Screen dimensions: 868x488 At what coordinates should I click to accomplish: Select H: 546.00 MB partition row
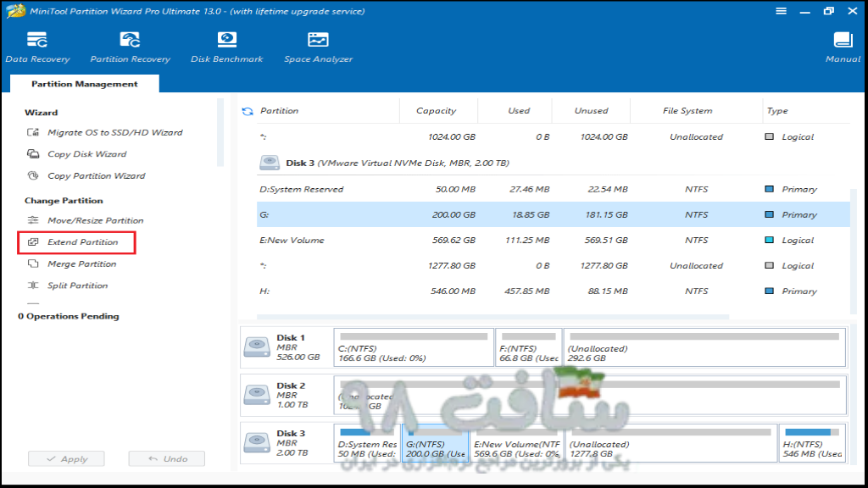(x=554, y=291)
